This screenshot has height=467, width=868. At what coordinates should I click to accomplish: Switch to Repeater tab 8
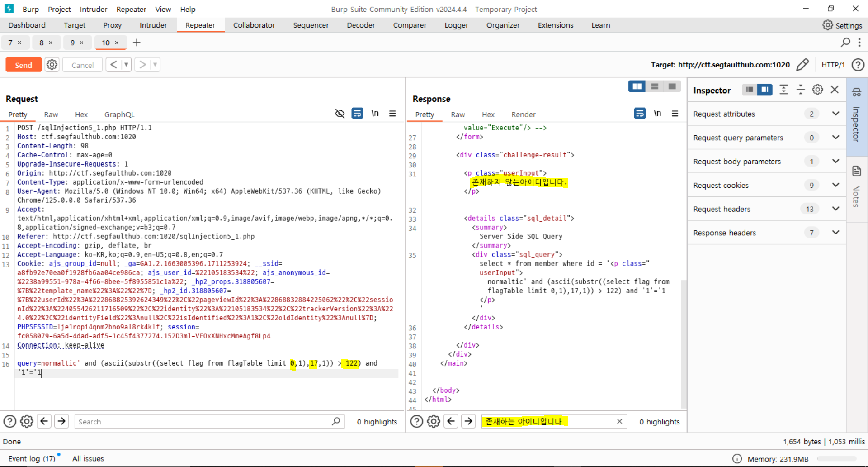(x=41, y=43)
